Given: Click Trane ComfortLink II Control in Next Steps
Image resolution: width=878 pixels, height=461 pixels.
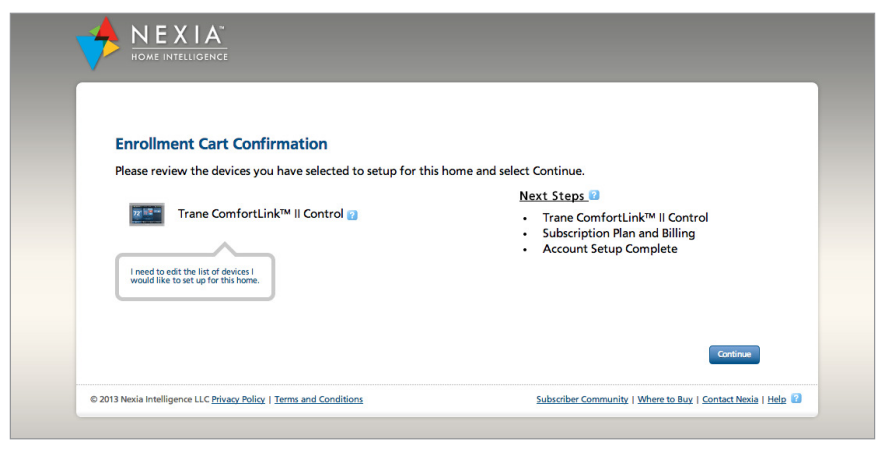Looking at the screenshot, I should pos(625,218).
